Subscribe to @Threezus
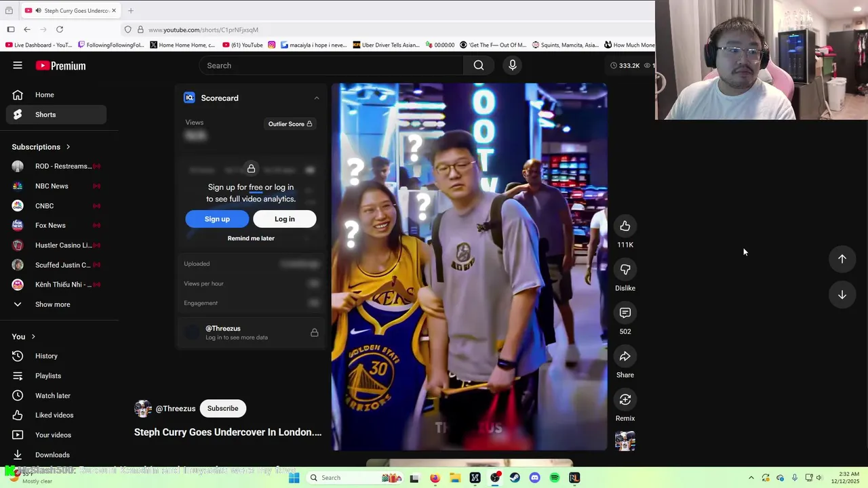This screenshot has width=868, height=488. [x=222, y=409]
